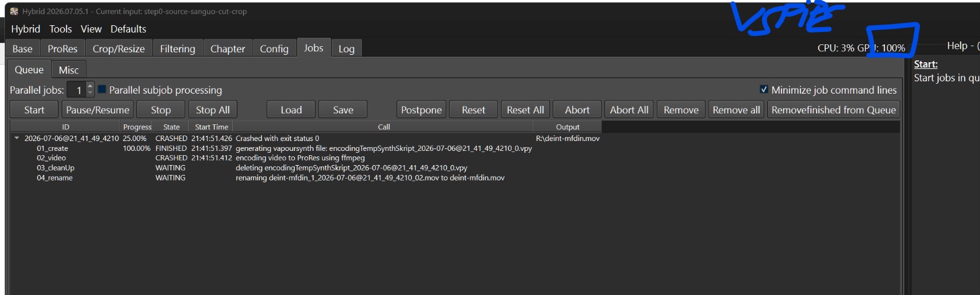
Task: Open the Tools menu
Action: 60,29
